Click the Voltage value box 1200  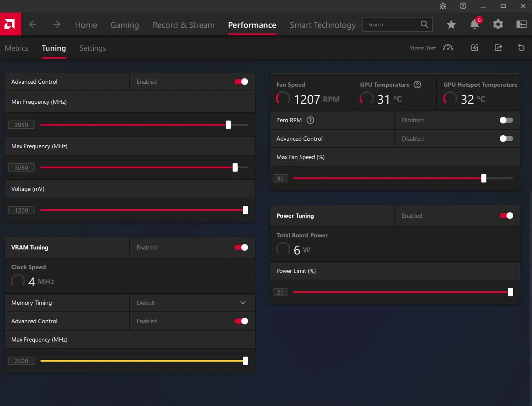[x=21, y=210]
